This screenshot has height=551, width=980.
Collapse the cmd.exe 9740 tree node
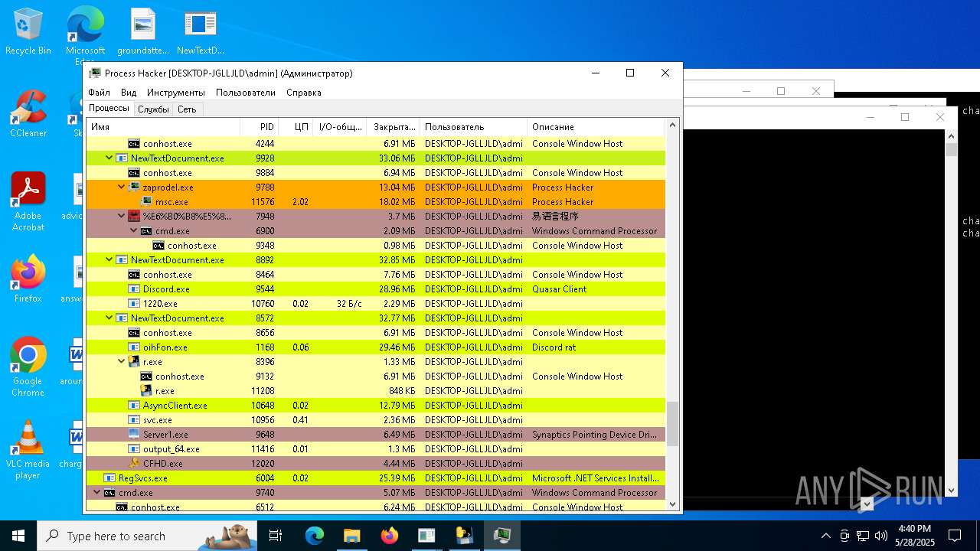pos(97,492)
